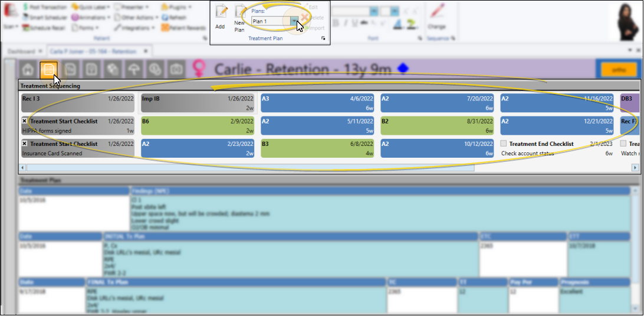Click the orange ortho button
The width and height of the screenshot is (644, 316).
click(x=617, y=70)
